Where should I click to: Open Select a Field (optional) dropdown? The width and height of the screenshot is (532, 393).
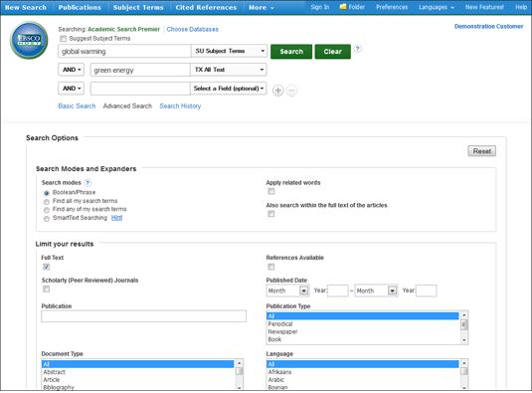[229, 89]
